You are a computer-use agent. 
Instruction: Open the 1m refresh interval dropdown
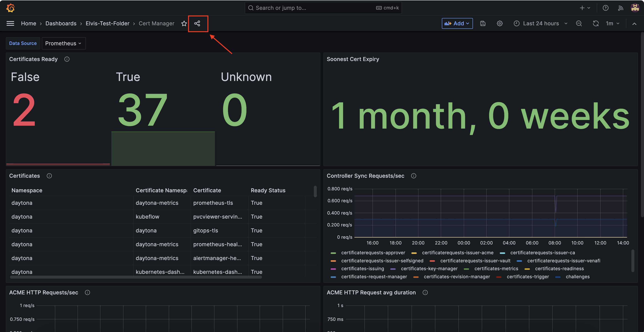coord(612,23)
